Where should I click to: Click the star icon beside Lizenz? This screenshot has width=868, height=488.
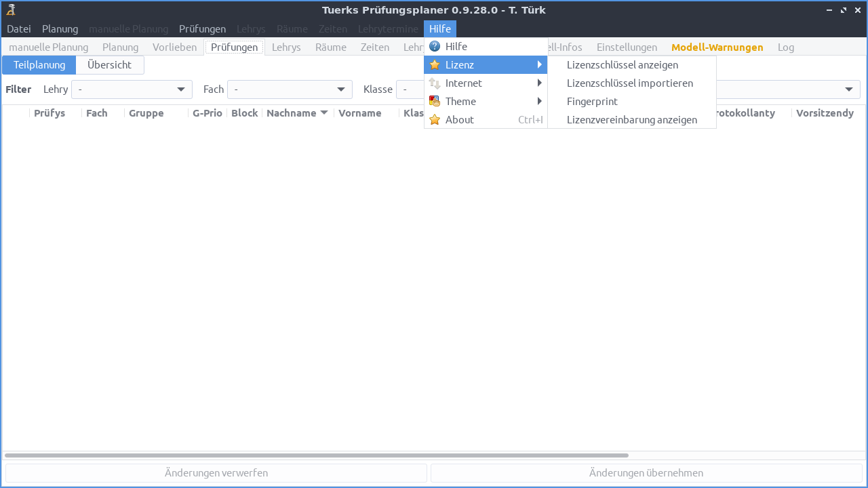pyautogui.click(x=435, y=65)
